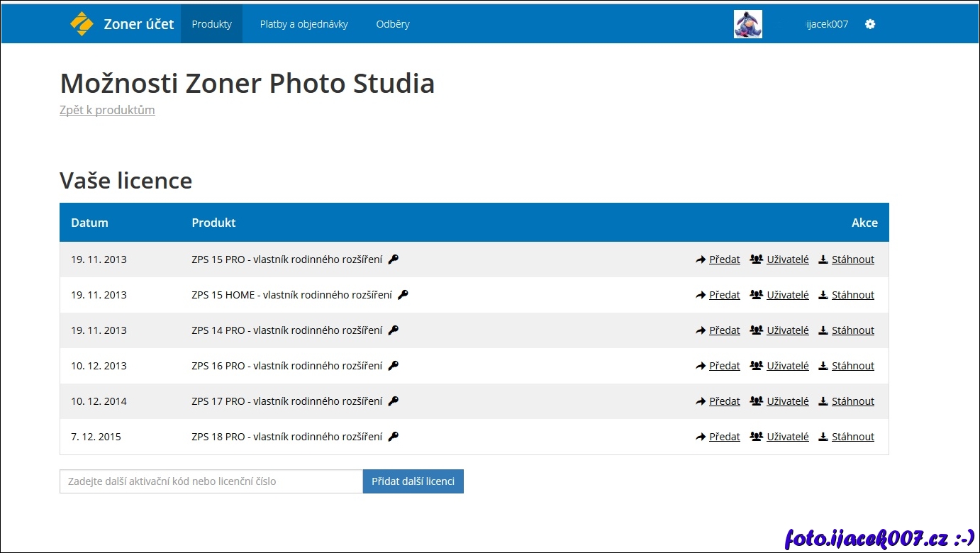Open Uživatelé for ZPS 15 HOME
The width and height of the screenshot is (980, 553).
(x=787, y=295)
